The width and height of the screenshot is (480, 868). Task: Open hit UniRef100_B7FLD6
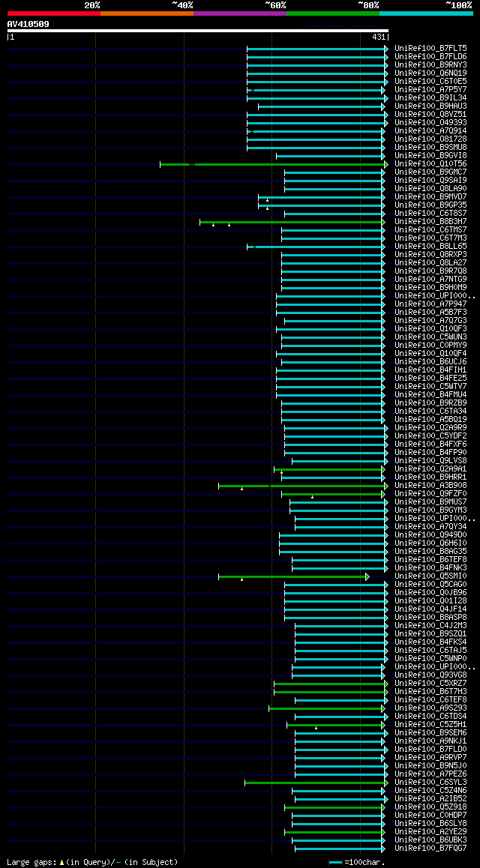pos(430,57)
